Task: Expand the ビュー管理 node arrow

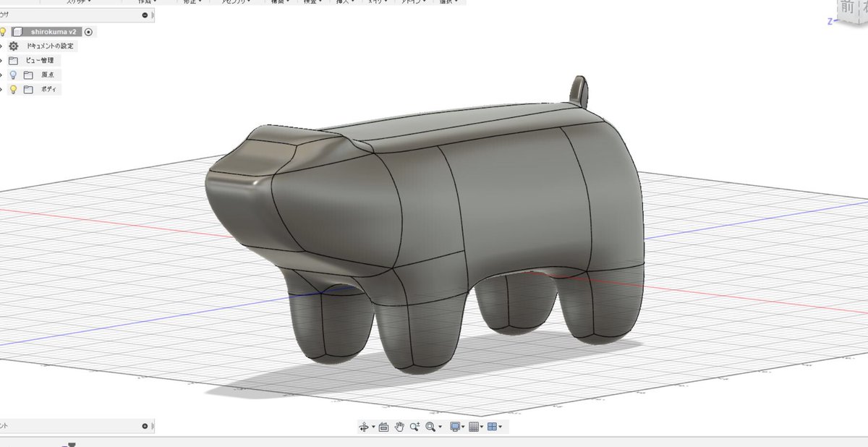Action: coord(1,61)
